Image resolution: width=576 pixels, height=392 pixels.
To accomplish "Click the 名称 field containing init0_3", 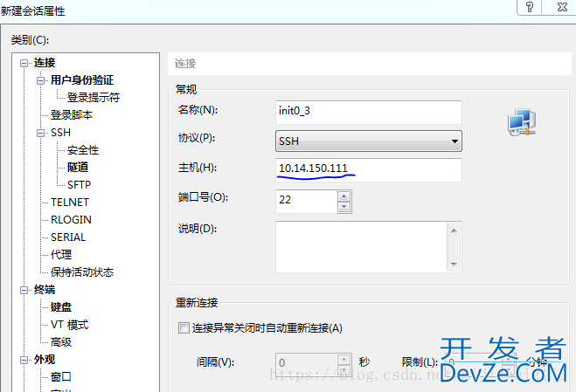I will pos(369,113).
